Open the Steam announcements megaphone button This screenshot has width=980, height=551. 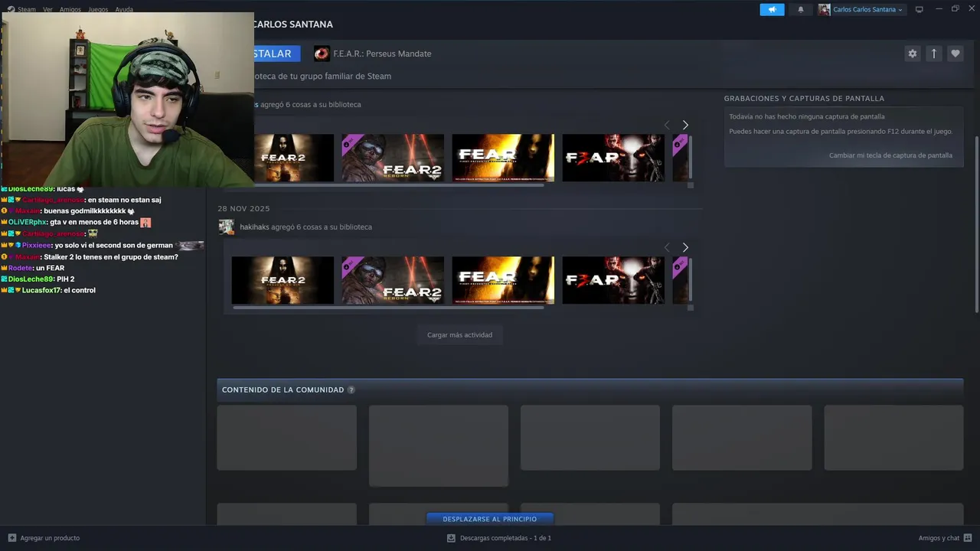click(772, 9)
